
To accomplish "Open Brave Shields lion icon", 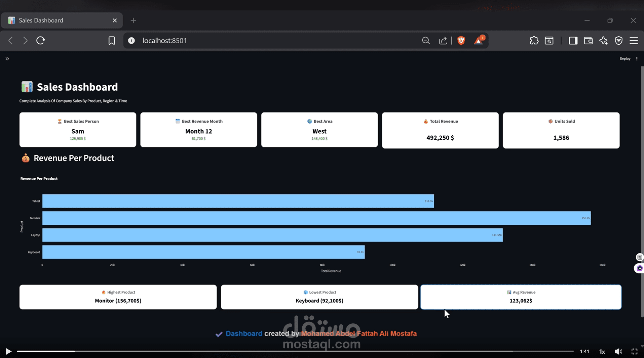I will (x=461, y=40).
